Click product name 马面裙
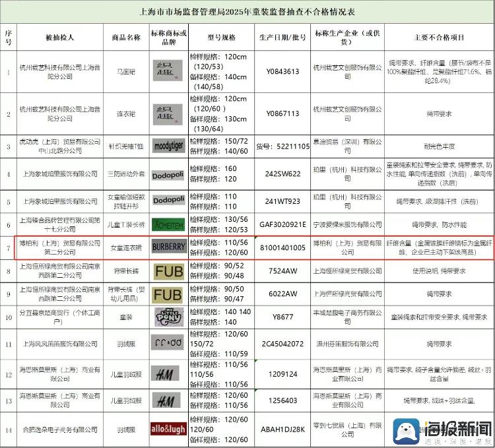 [x=126, y=72]
